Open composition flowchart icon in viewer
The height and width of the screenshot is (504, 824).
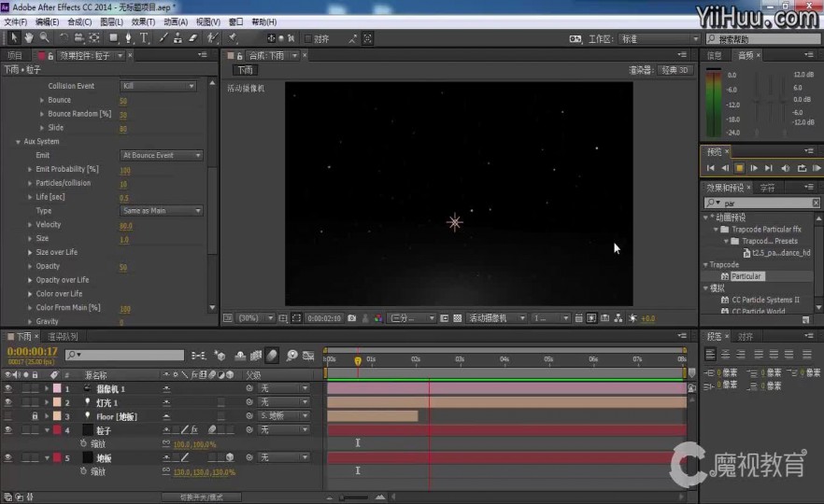(618, 318)
